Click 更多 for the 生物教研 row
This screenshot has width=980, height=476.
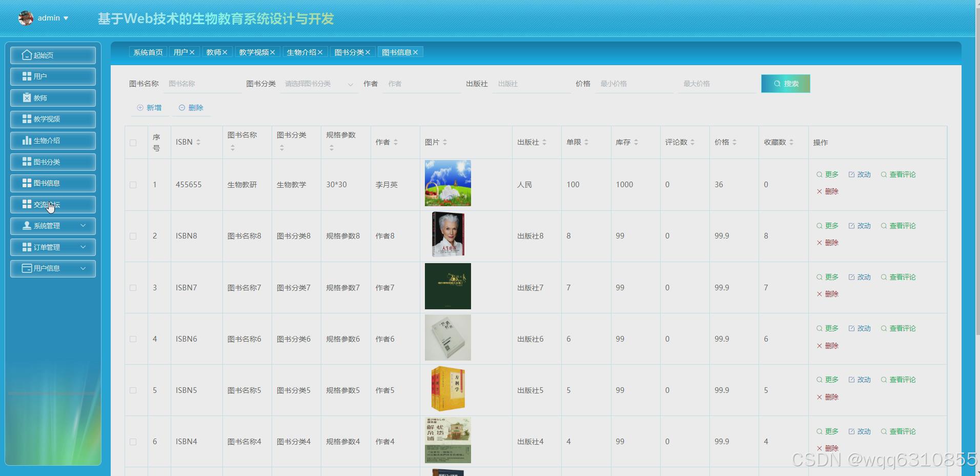(x=827, y=174)
